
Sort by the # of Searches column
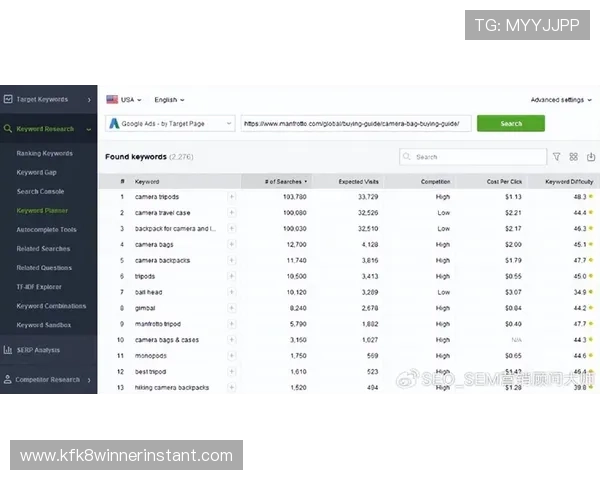tap(287, 181)
